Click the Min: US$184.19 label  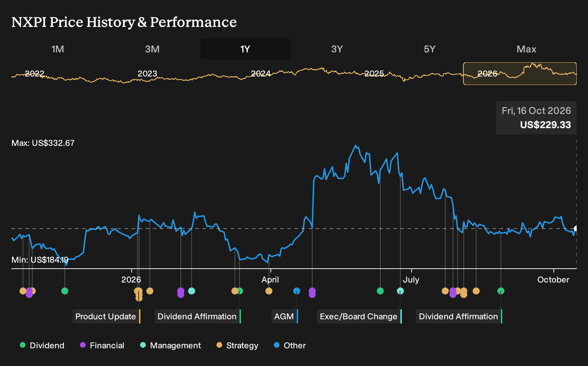point(40,260)
